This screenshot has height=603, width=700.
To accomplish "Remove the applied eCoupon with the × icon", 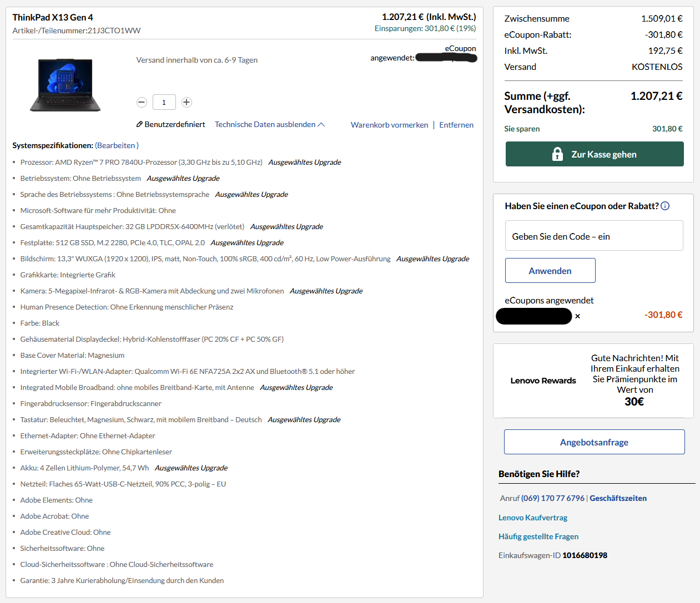I will point(577,316).
